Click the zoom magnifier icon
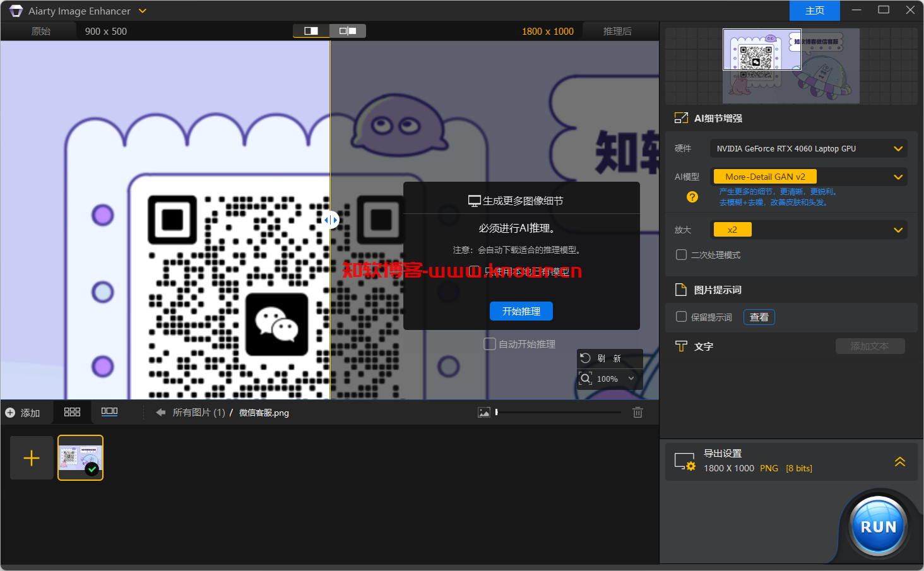The height and width of the screenshot is (571, 924). [x=585, y=379]
